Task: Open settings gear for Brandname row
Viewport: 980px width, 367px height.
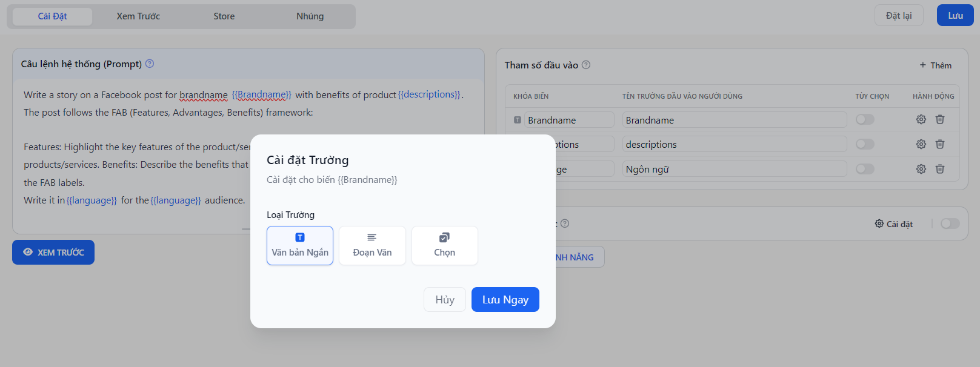Action: point(921,119)
